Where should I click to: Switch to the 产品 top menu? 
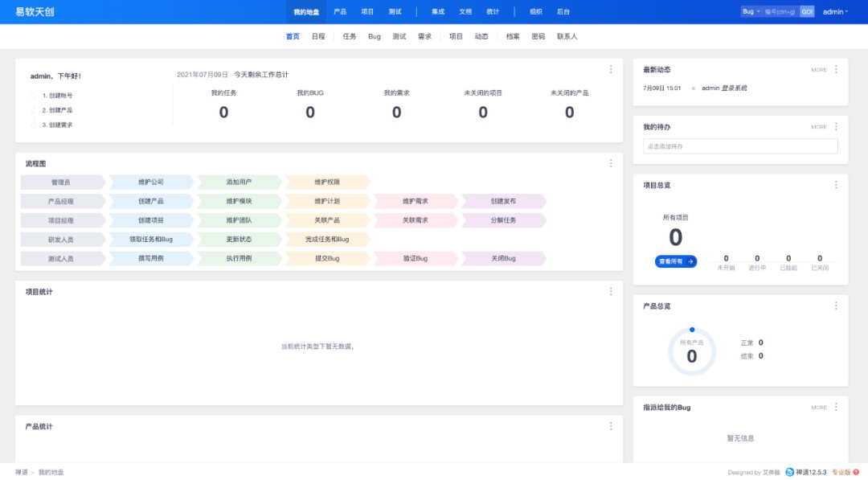340,12
